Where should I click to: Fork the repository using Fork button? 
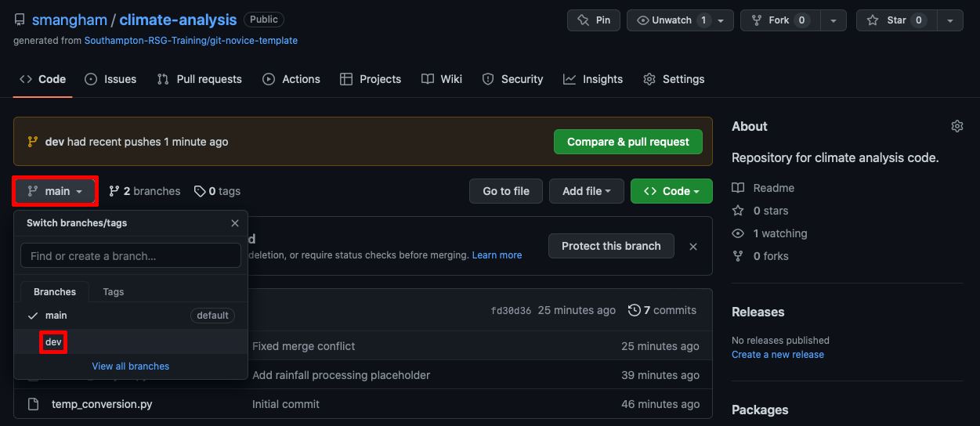[x=779, y=20]
